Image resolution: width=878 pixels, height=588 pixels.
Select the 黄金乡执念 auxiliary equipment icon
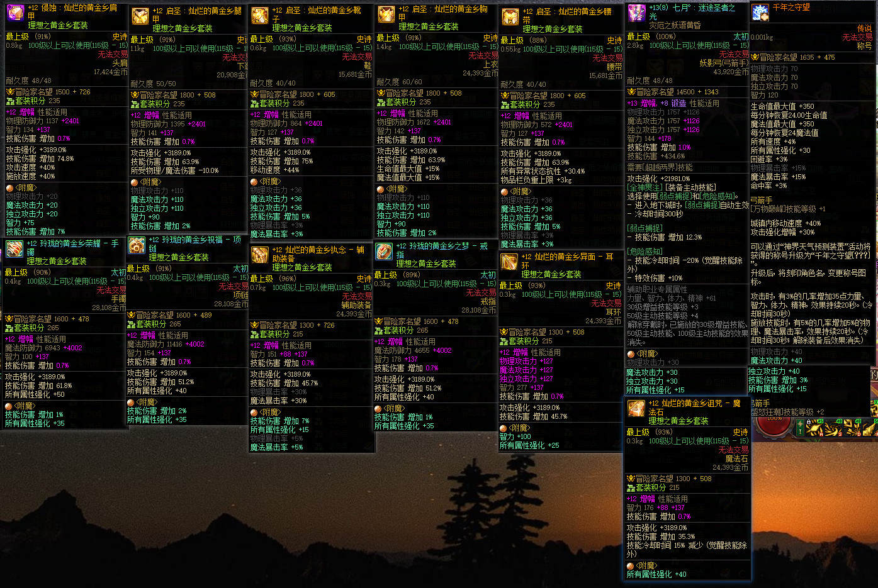coord(260,255)
